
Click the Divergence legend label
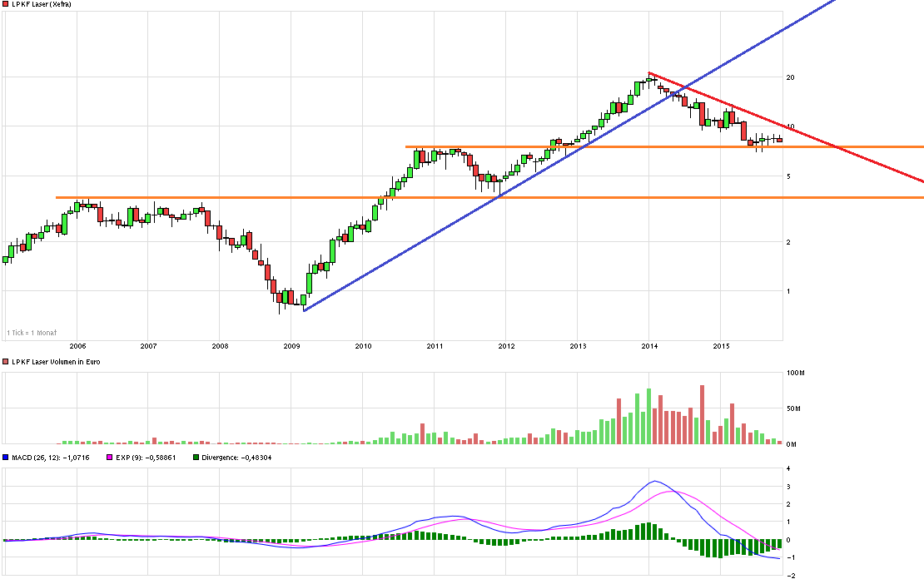[236, 458]
